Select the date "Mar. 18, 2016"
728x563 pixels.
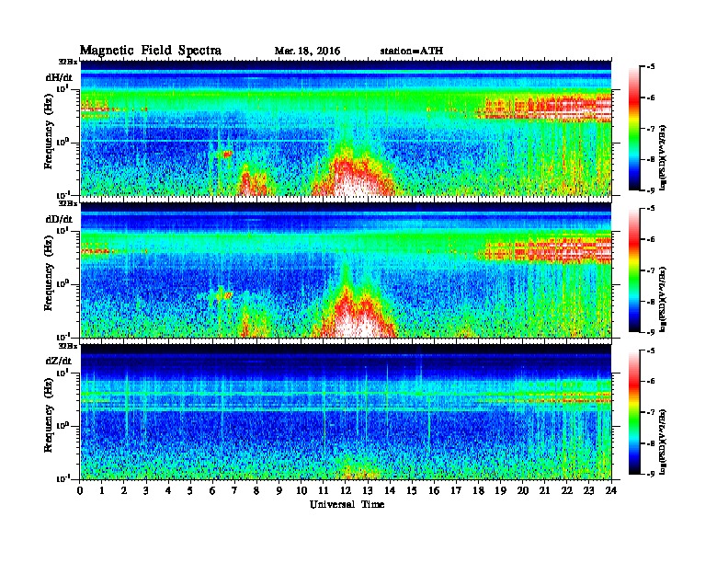pos(307,52)
